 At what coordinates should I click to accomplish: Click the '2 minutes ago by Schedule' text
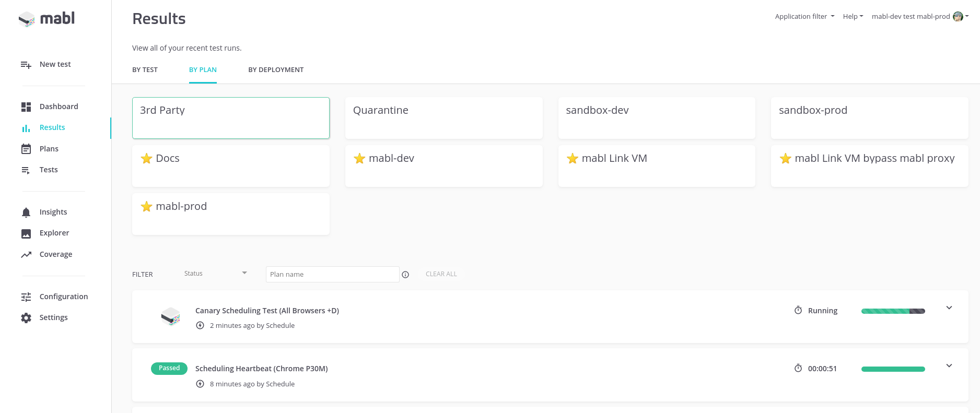pos(252,325)
